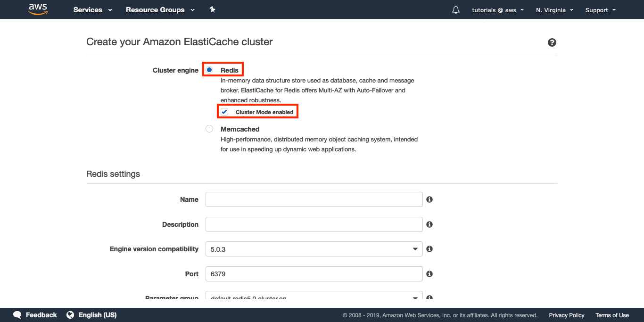Click info icon beside Engine version compatibility

coord(429,249)
